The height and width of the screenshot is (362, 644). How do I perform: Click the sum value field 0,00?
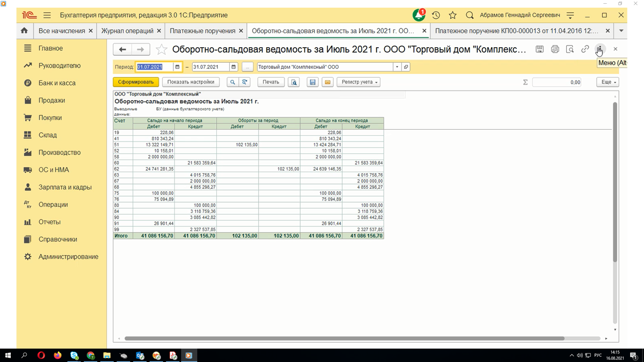point(557,82)
